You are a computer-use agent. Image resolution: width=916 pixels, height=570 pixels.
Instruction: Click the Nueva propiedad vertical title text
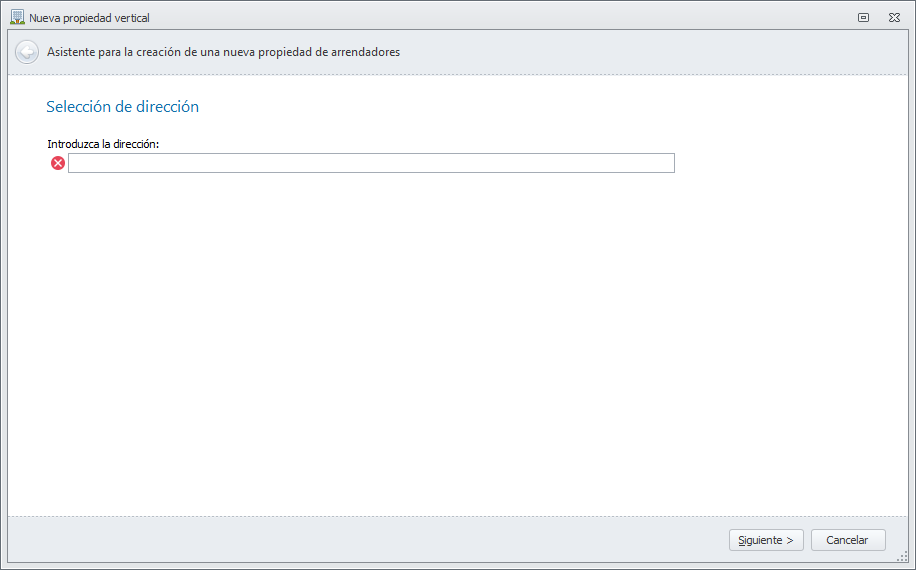coord(90,18)
